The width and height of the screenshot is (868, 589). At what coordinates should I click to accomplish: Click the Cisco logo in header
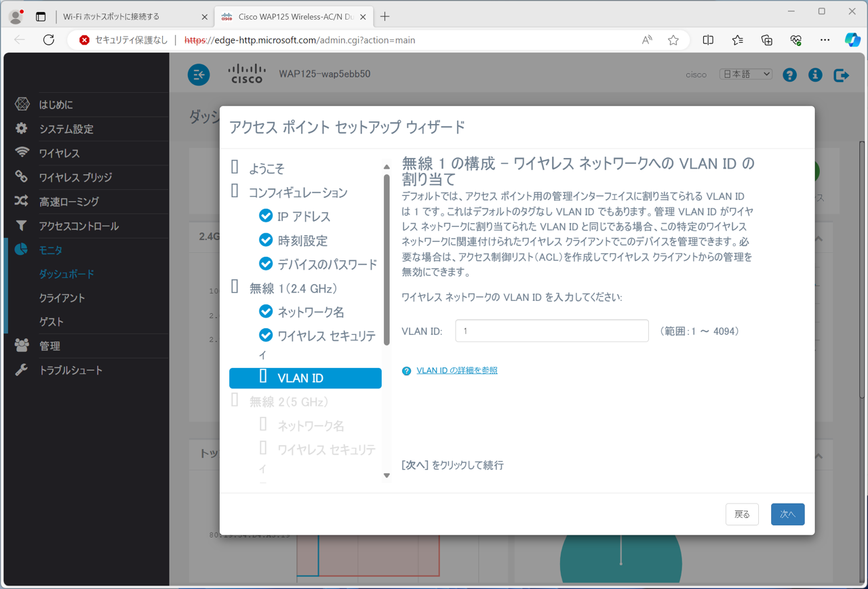tap(247, 74)
